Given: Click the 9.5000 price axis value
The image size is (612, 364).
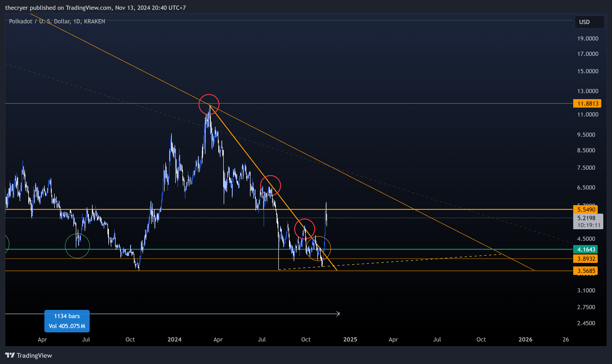Looking at the screenshot, I should point(586,135).
